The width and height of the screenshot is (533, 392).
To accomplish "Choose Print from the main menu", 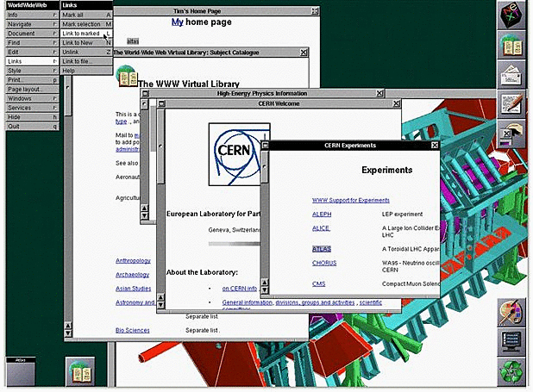I will 32,80.
